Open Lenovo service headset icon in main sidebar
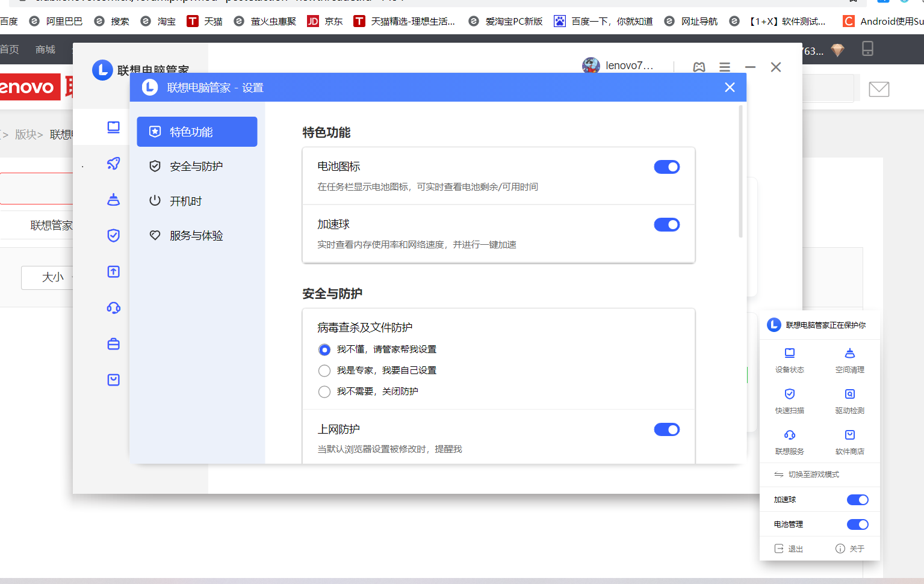Screen dimensions: 924x584 [113, 308]
